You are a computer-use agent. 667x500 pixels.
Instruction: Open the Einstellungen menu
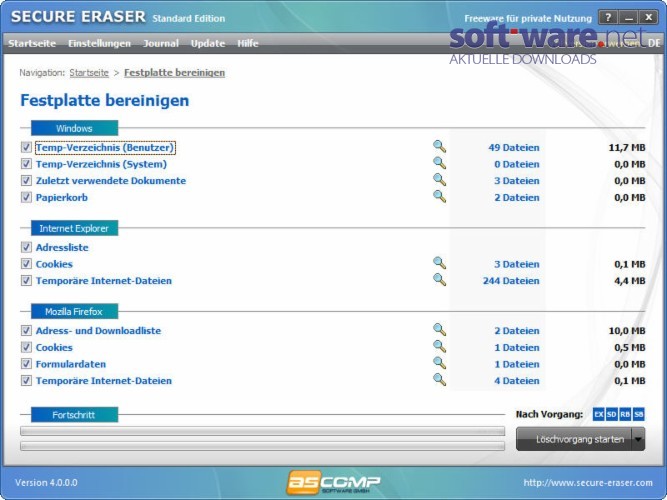pos(100,43)
